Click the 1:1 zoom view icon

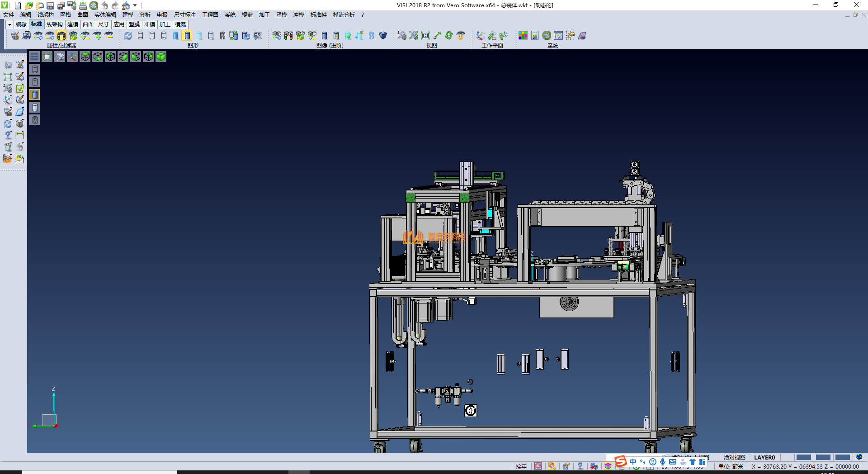click(425, 36)
